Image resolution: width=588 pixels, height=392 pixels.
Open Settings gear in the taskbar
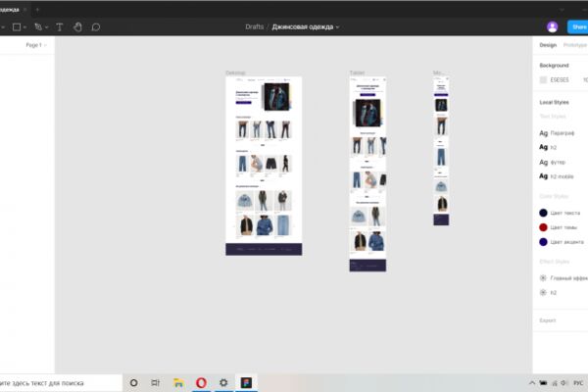pyautogui.click(x=223, y=383)
